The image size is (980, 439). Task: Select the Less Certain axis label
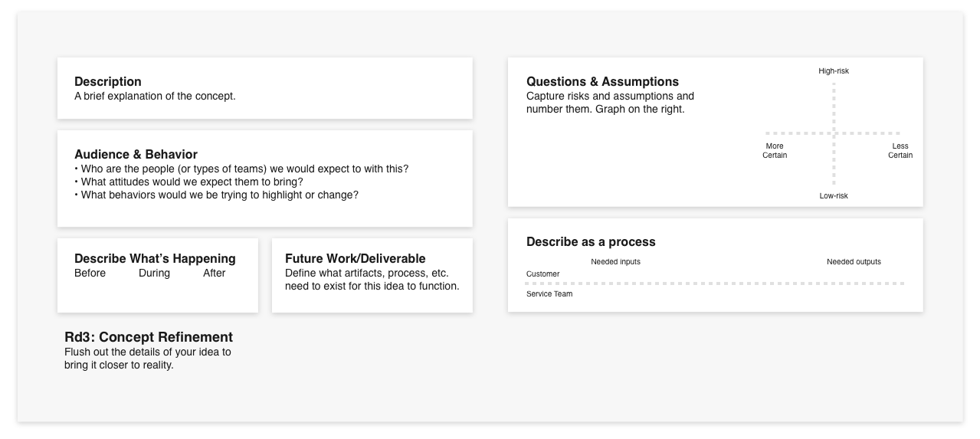(x=900, y=151)
